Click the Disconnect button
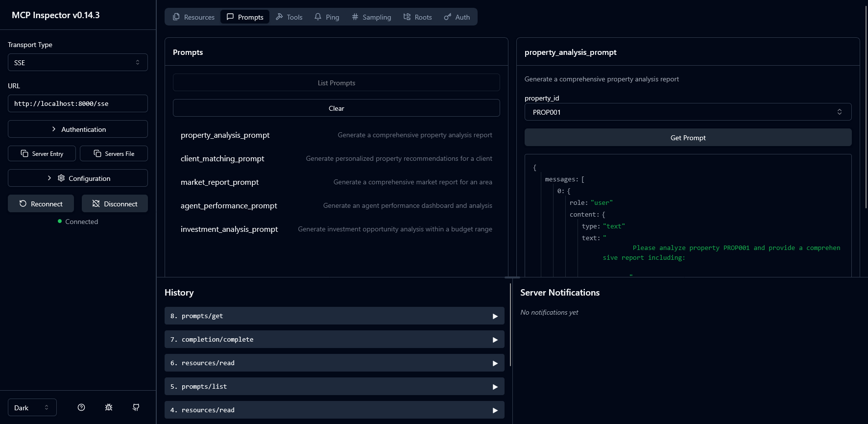 pos(115,203)
